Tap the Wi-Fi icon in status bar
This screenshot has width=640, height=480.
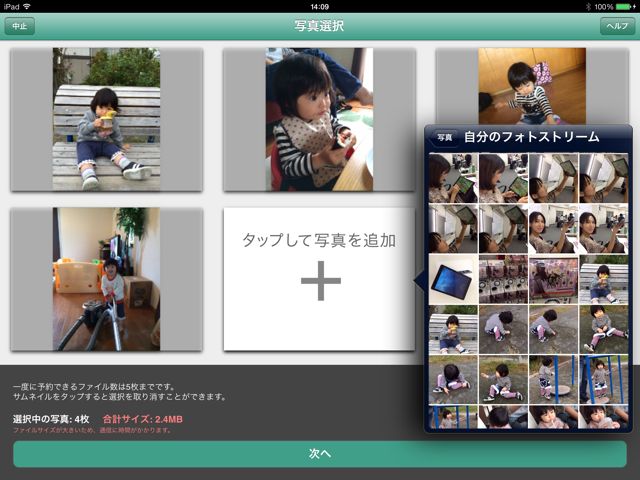(27, 7)
